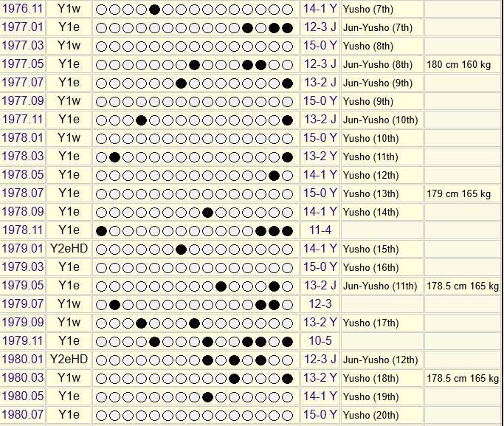Open the 1977.09 tournament link
The height and width of the screenshot is (426, 504).
pos(22,101)
